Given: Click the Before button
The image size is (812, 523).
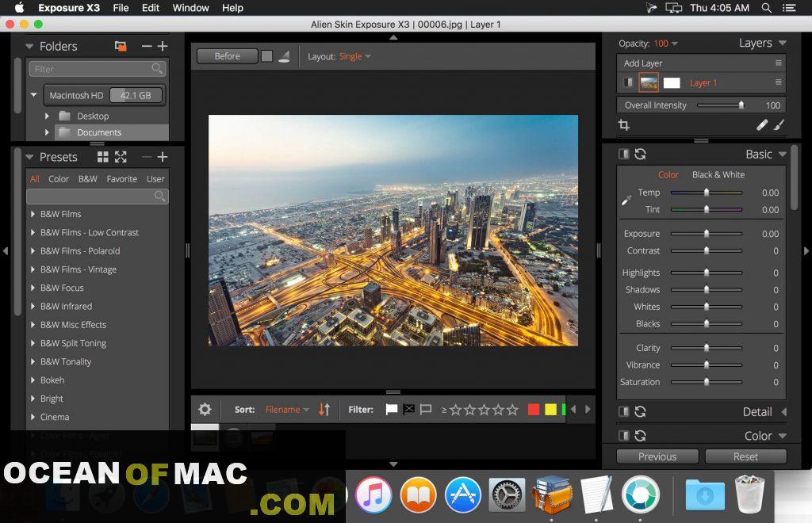Looking at the screenshot, I should point(227,56).
